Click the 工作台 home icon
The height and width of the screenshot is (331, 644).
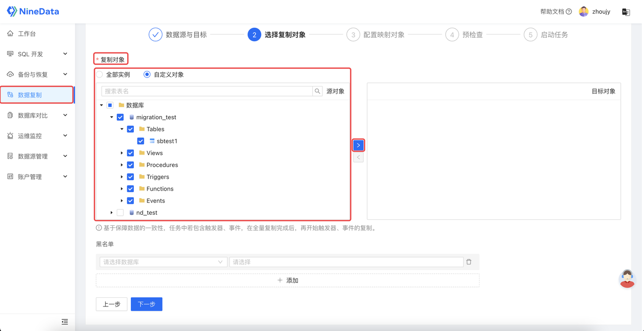[x=10, y=34]
